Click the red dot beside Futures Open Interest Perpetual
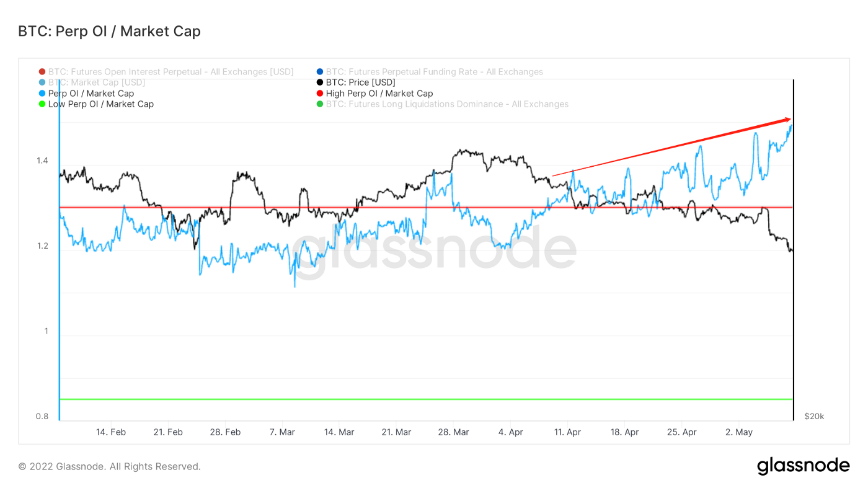Viewport: 868px width, 488px height. pyautogui.click(x=42, y=72)
